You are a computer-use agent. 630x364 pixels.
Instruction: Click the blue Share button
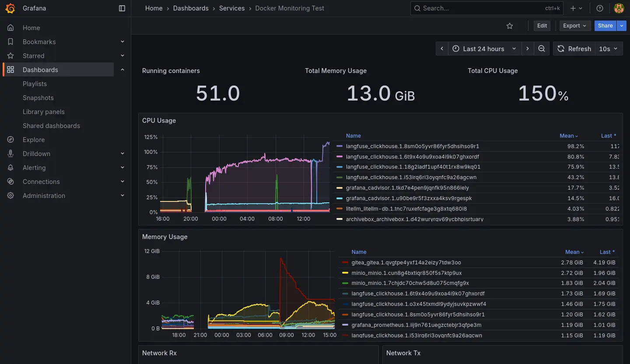pyautogui.click(x=605, y=26)
